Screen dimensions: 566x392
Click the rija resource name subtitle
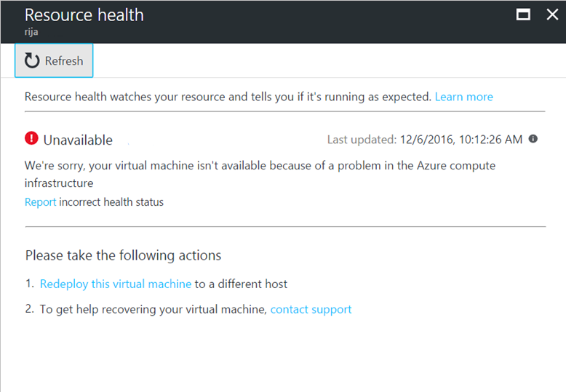pyautogui.click(x=31, y=32)
